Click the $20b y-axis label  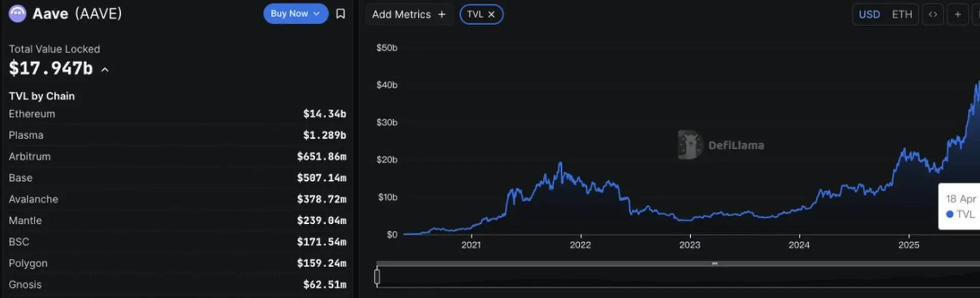point(386,160)
